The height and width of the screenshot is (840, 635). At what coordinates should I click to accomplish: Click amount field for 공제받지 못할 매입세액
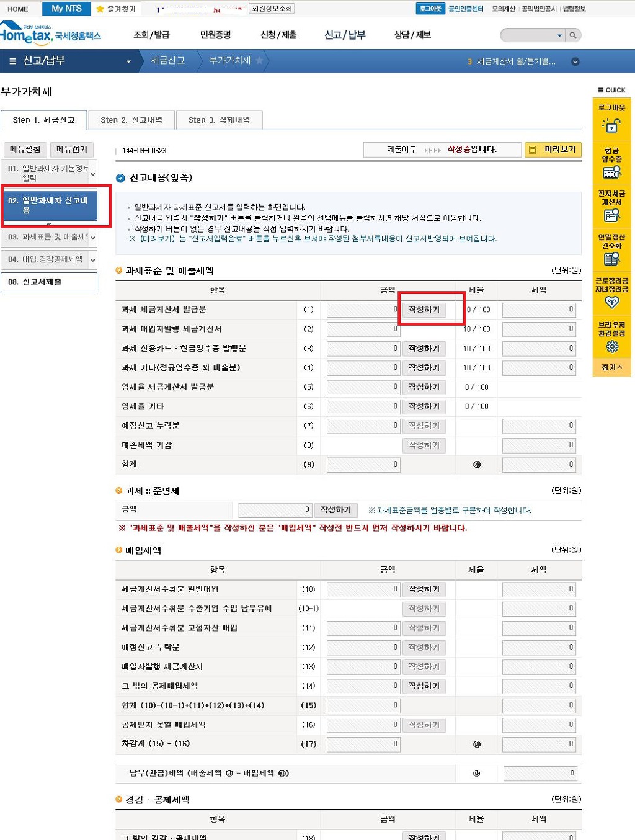click(x=363, y=725)
